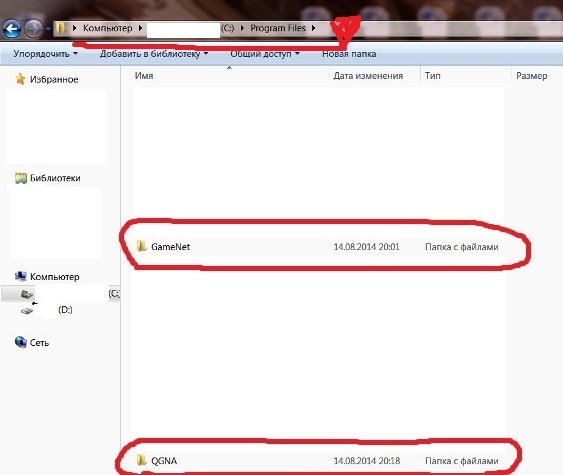Open the Упорядочить menu
563x475 pixels.
click(x=45, y=54)
